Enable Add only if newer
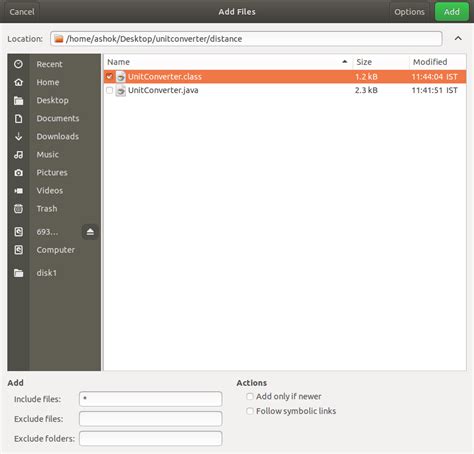 250,396
